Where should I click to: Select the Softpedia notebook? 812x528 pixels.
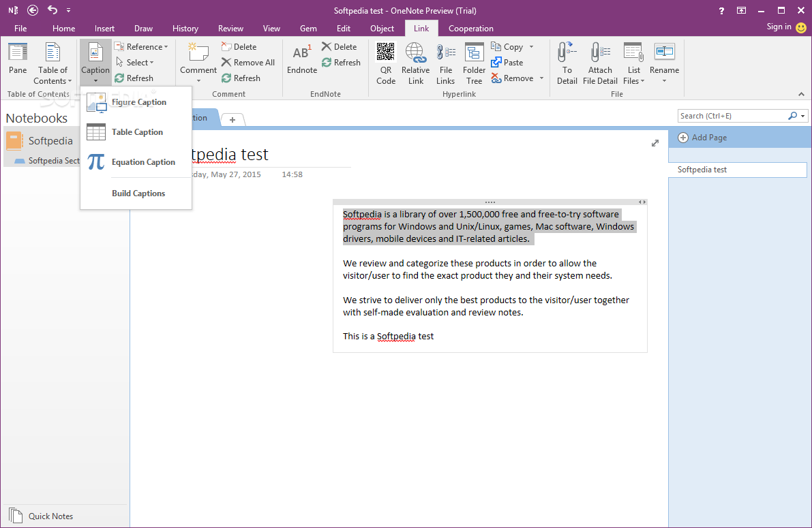[x=42, y=141]
